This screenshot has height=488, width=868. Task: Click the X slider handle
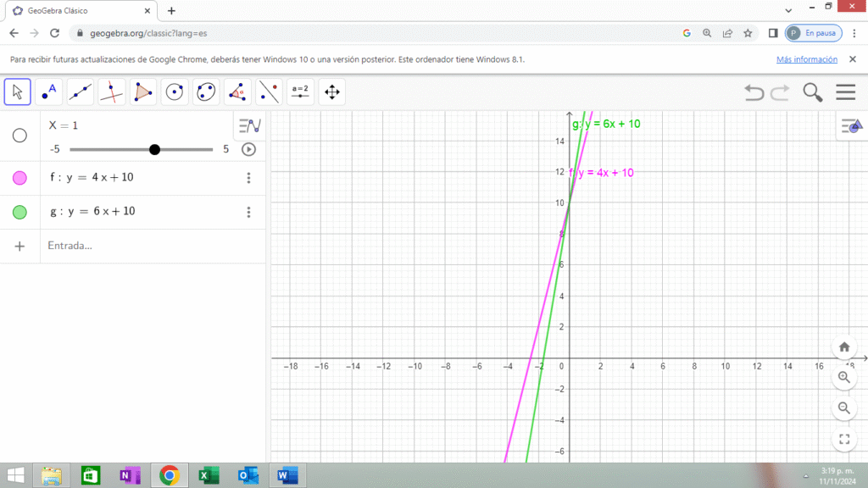[154, 149]
